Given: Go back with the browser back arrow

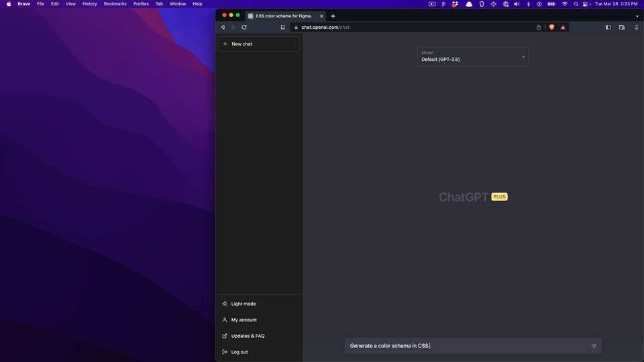Looking at the screenshot, I should point(223,27).
